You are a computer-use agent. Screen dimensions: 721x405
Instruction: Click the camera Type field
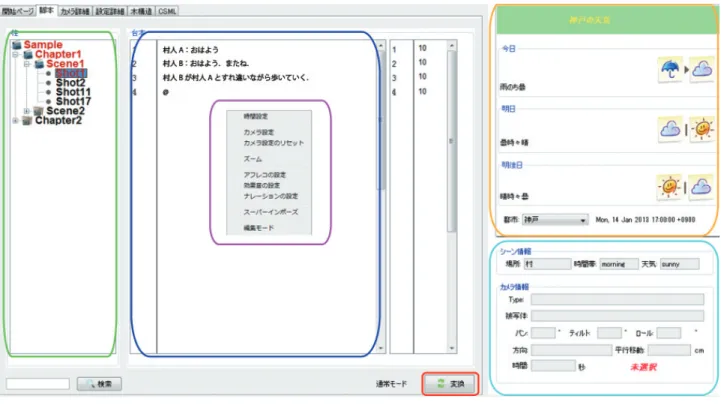[617, 300]
